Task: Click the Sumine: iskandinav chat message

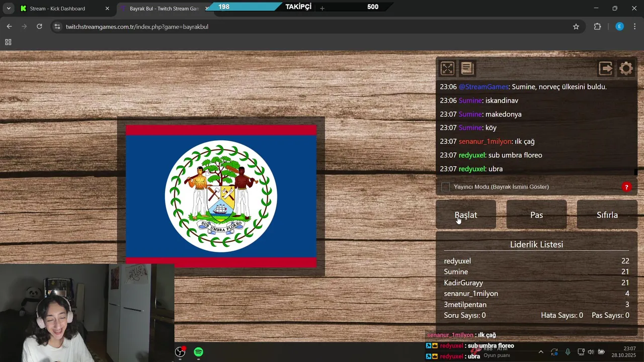Action: (479, 101)
